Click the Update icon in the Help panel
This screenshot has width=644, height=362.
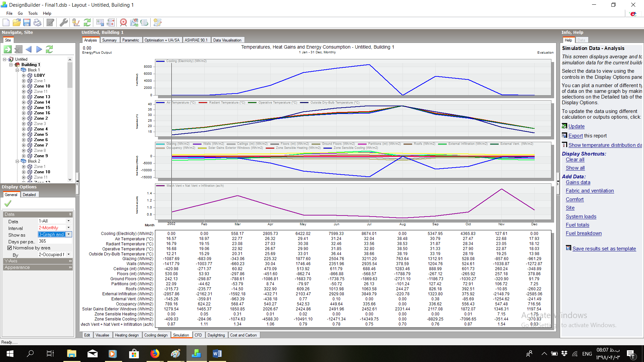tap(565, 126)
